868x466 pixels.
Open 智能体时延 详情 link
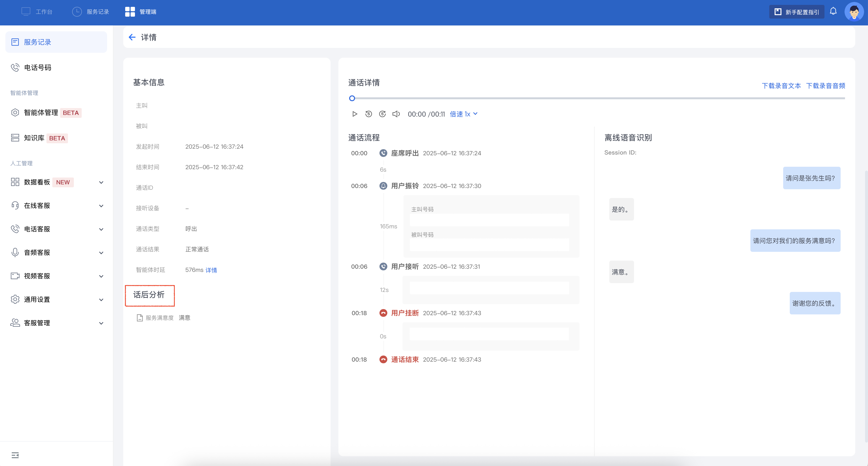(x=211, y=270)
